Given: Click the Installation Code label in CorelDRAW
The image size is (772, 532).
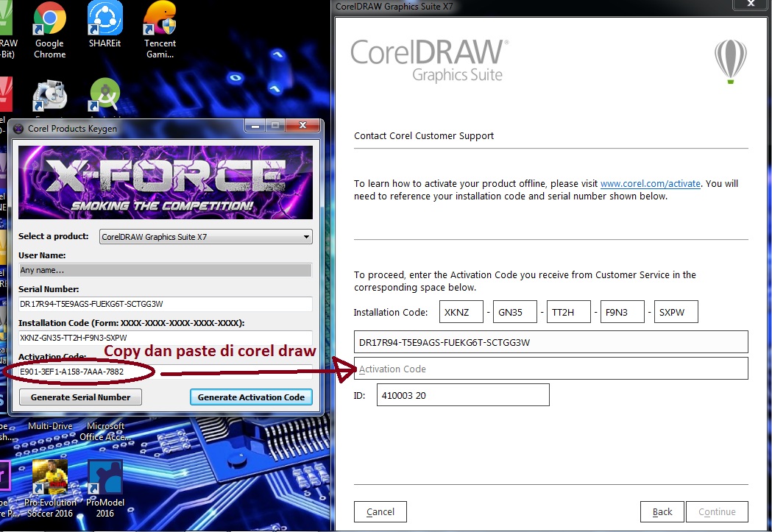Looking at the screenshot, I should 391,313.
